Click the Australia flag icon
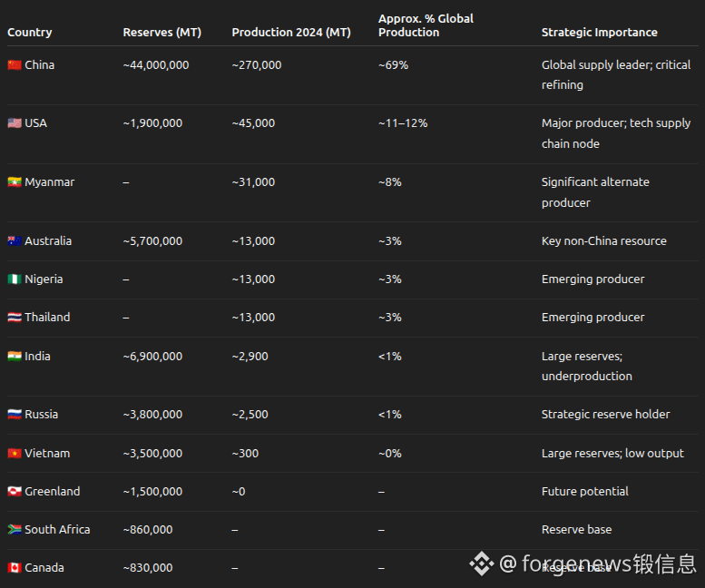 coord(14,241)
